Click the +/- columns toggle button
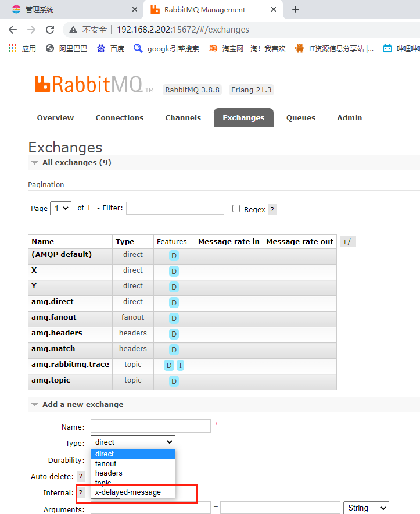 tap(348, 242)
